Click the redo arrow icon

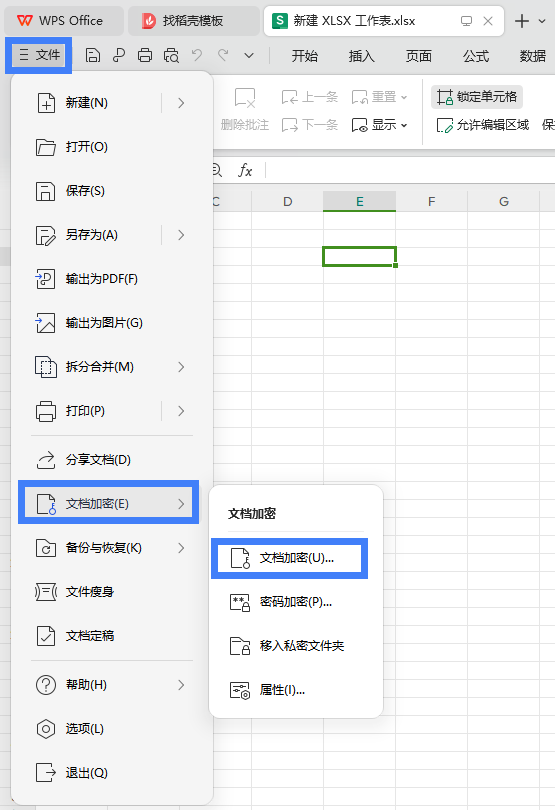click(223, 55)
